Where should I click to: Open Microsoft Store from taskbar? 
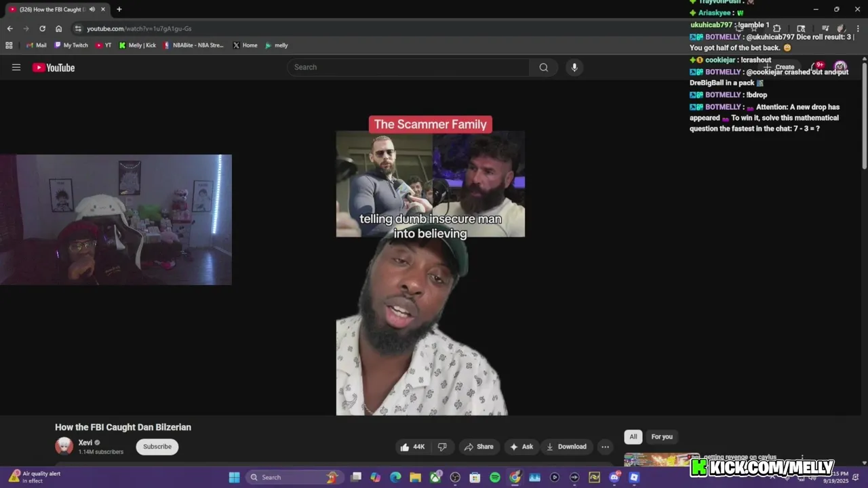coord(475,477)
